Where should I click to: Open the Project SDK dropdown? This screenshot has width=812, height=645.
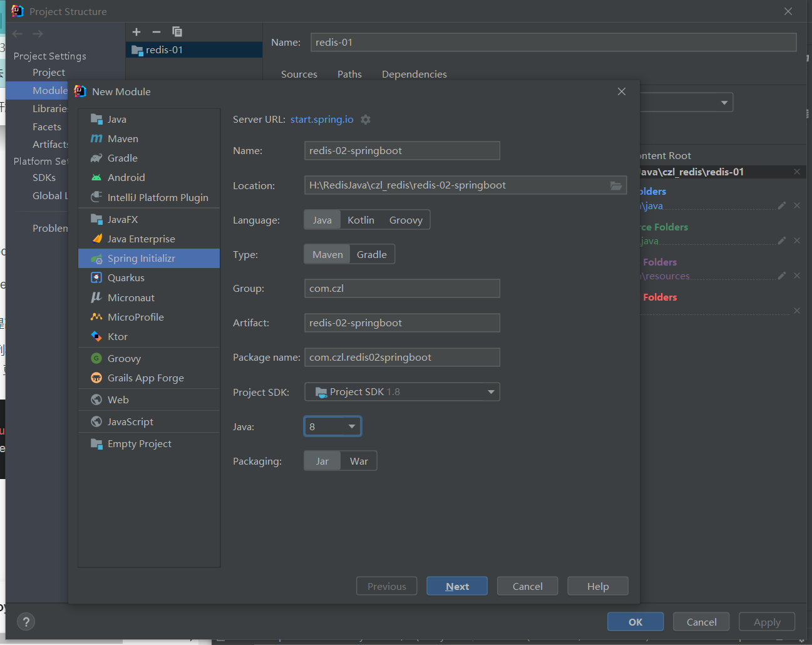coord(402,392)
